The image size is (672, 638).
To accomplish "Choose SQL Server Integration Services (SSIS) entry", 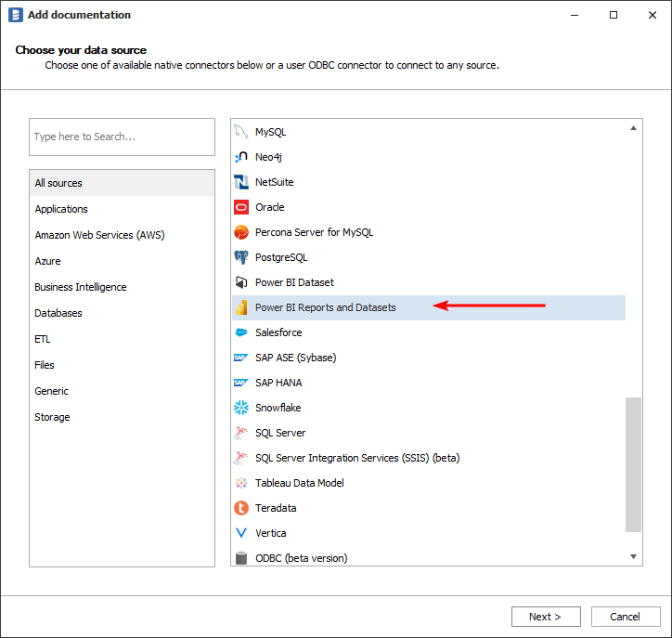I will coord(357,458).
